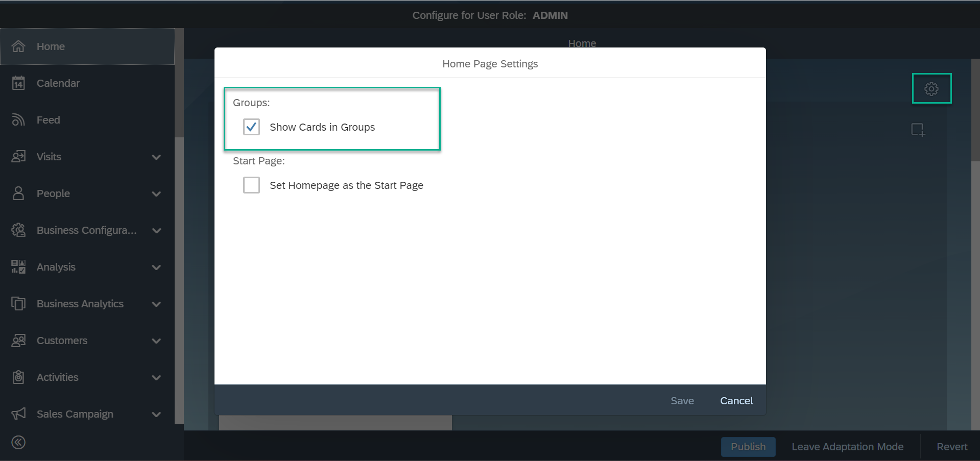Image resolution: width=980 pixels, height=461 pixels.
Task: Click the Home Page Settings dialog title
Action: (490, 64)
